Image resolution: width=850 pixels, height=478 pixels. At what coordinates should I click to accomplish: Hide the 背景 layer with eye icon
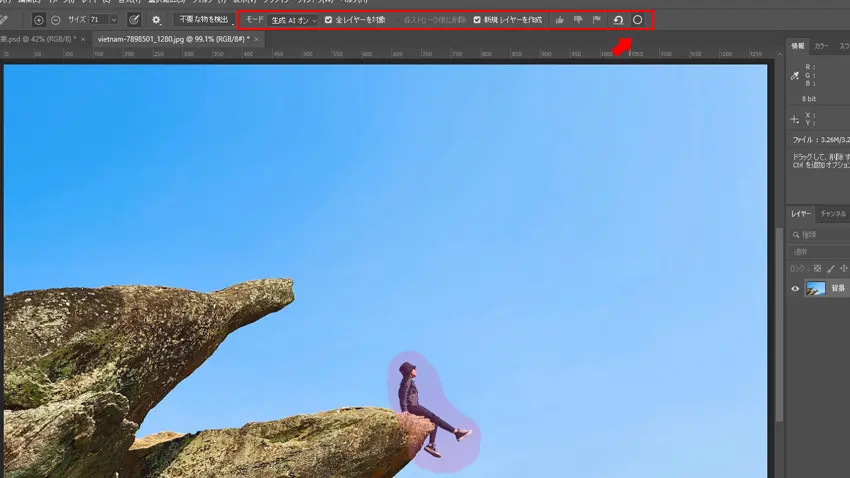tap(796, 288)
